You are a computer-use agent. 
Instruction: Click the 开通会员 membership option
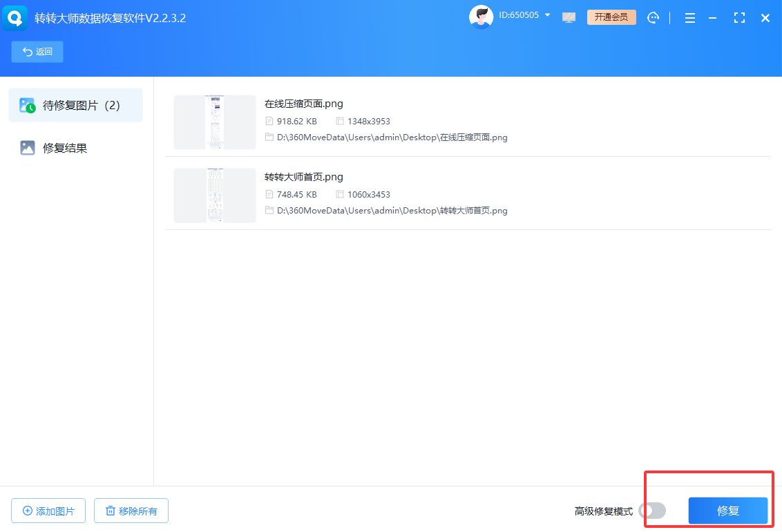point(611,17)
